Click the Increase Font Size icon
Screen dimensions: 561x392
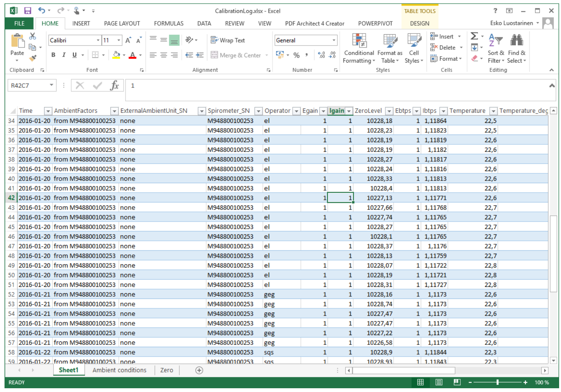pyautogui.click(x=128, y=40)
